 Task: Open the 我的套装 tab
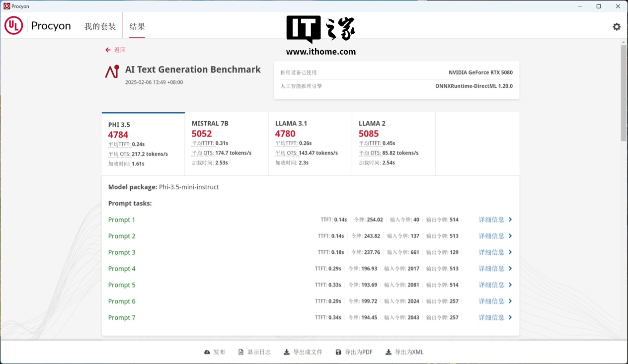pyautogui.click(x=100, y=26)
